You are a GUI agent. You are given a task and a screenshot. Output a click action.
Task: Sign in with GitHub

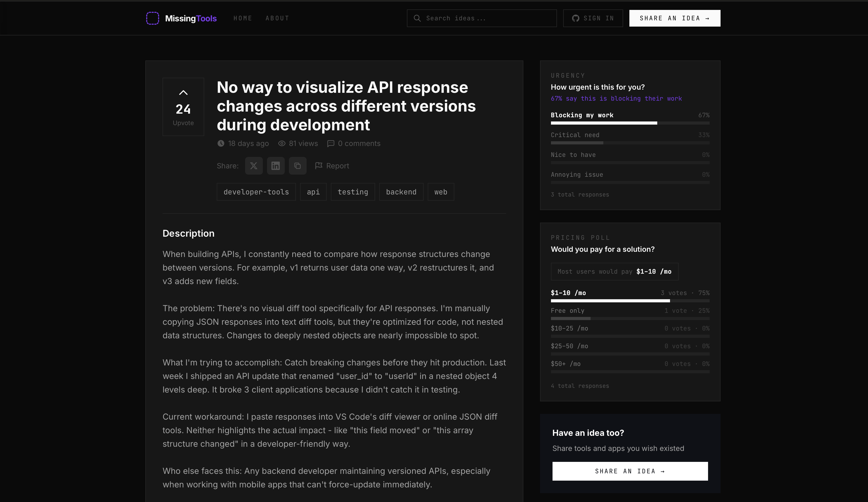pyautogui.click(x=593, y=18)
